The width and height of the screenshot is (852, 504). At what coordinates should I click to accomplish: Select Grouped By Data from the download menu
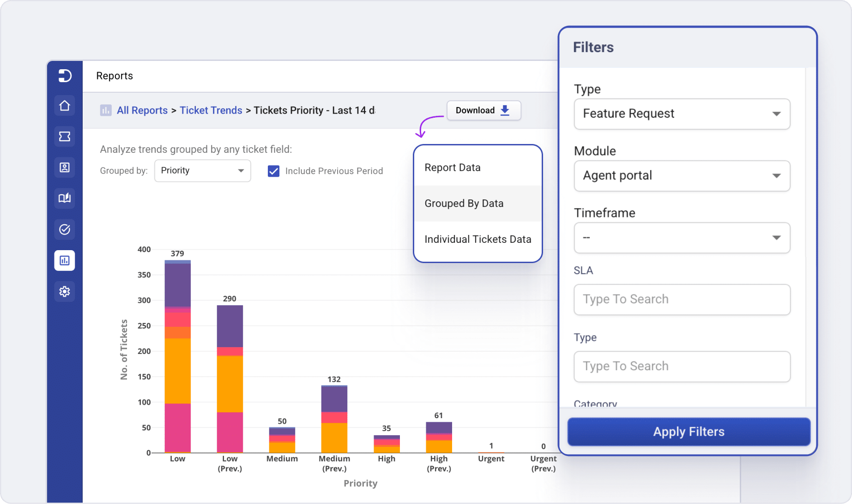464,203
